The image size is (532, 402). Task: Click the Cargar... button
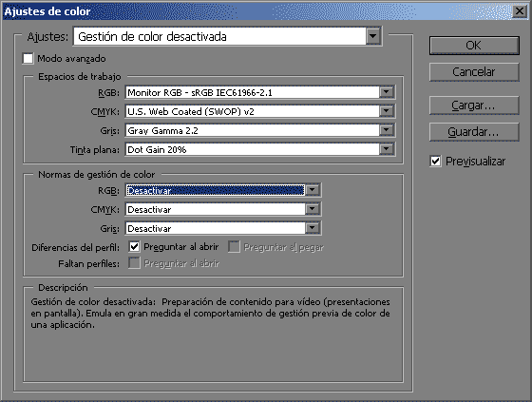click(474, 105)
